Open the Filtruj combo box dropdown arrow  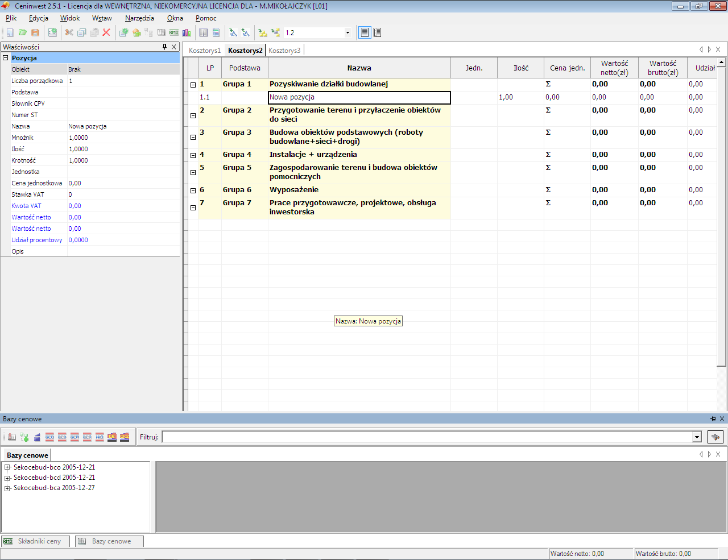pos(697,437)
